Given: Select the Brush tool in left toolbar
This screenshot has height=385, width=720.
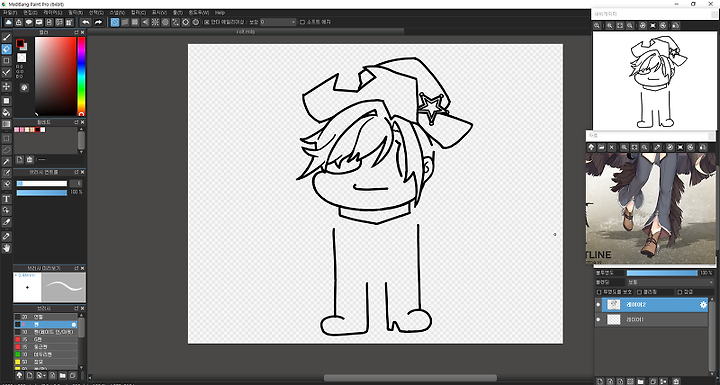Looking at the screenshot, I should 6,37.
